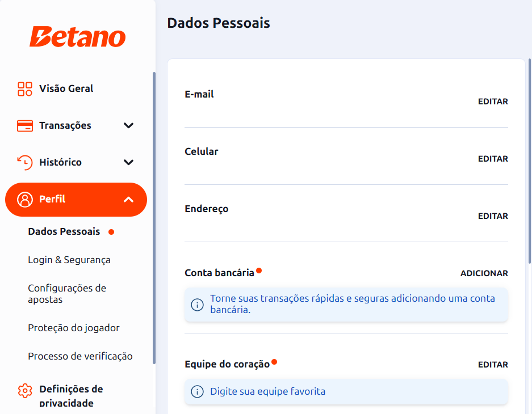Expand the Histórico menu chevron

pyautogui.click(x=128, y=162)
